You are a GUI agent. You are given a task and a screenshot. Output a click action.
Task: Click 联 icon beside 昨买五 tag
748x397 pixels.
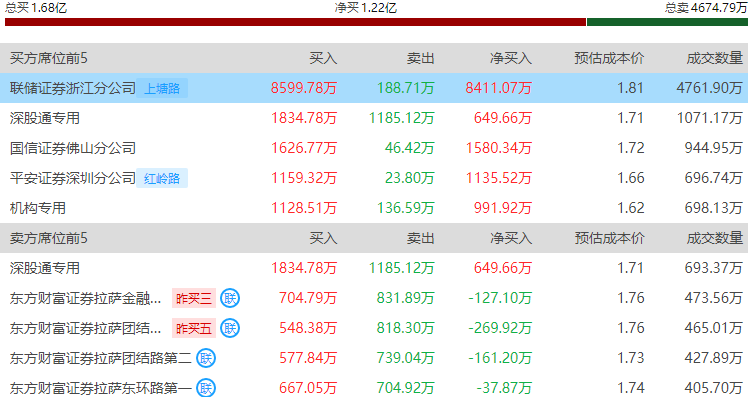point(230,328)
